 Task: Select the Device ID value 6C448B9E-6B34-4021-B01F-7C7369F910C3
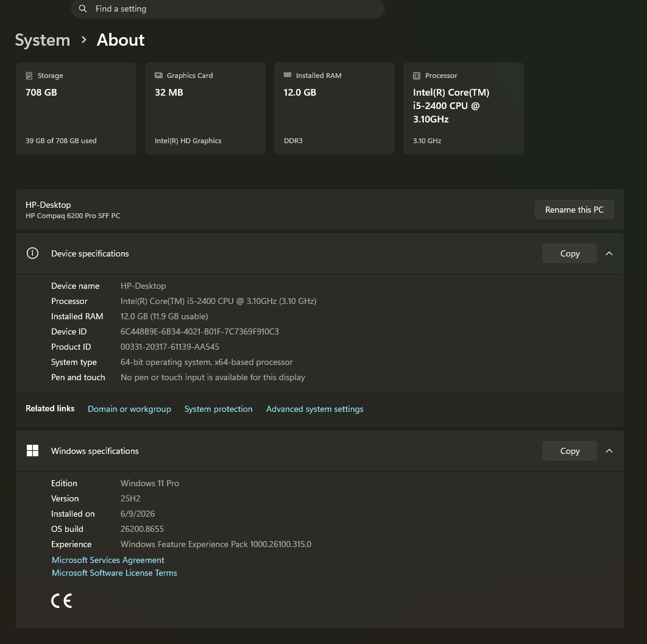click(x=200, y=331)
